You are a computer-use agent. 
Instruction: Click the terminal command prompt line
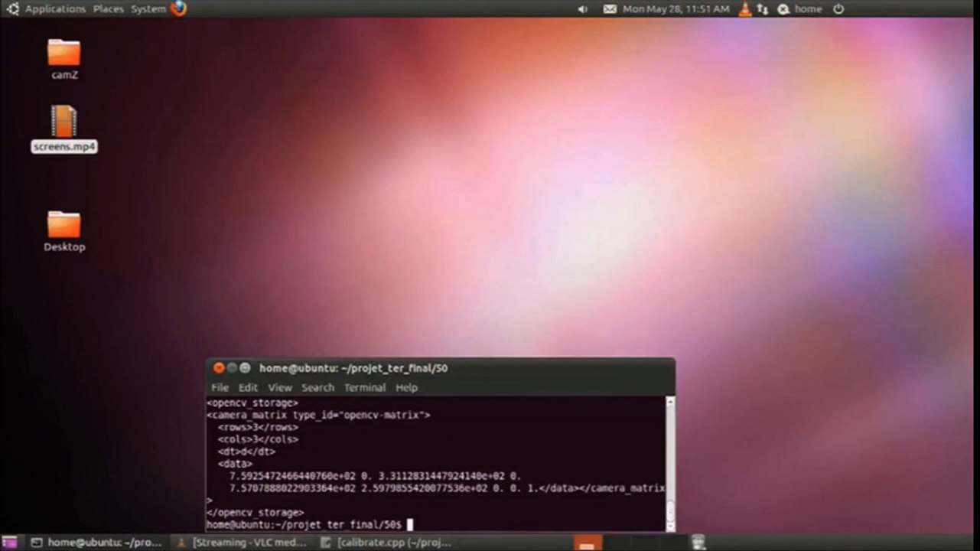click(309, 524)
